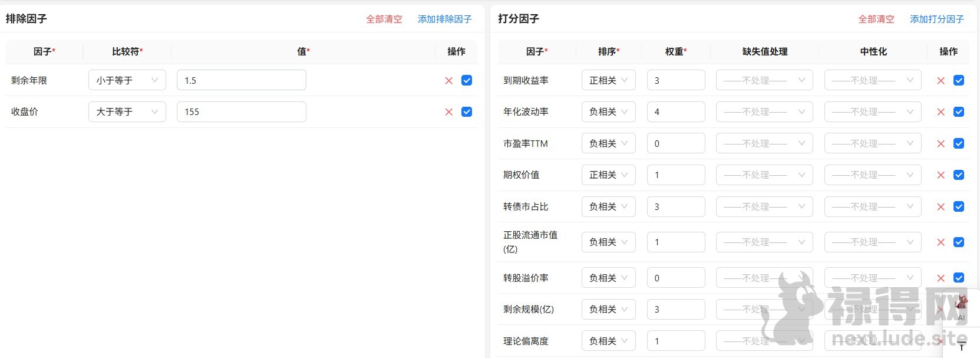Click the 收盘价 value field showing 155
Screen dimensions: 980x358
click(x=241, y=111)
